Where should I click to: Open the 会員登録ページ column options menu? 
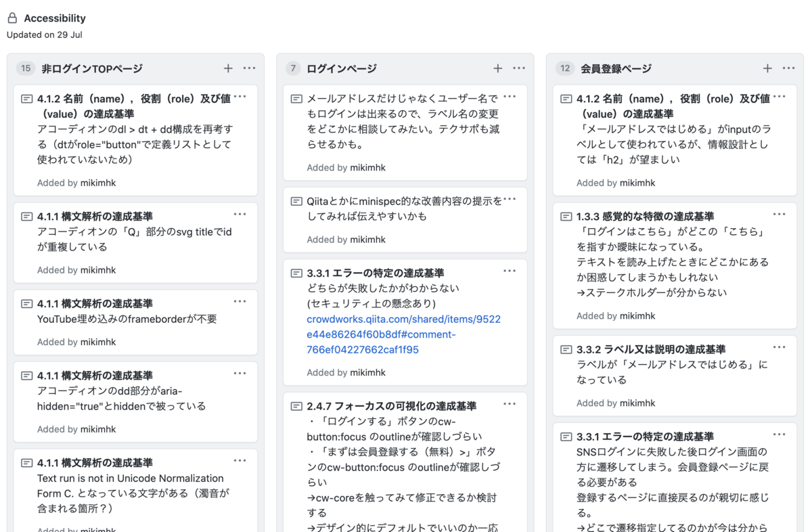[x=788, y=68]
